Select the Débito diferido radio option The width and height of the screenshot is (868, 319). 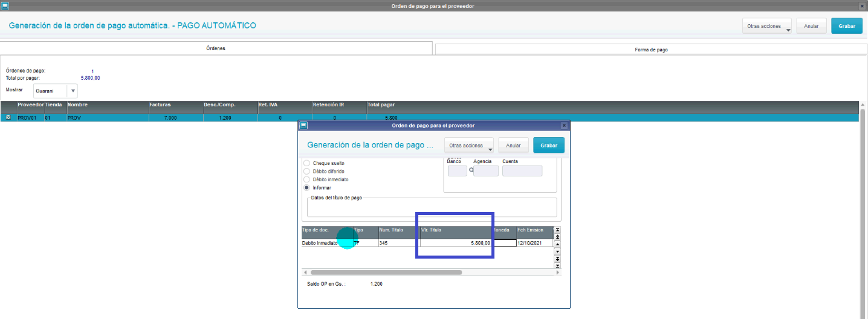[x=306, y=172]
